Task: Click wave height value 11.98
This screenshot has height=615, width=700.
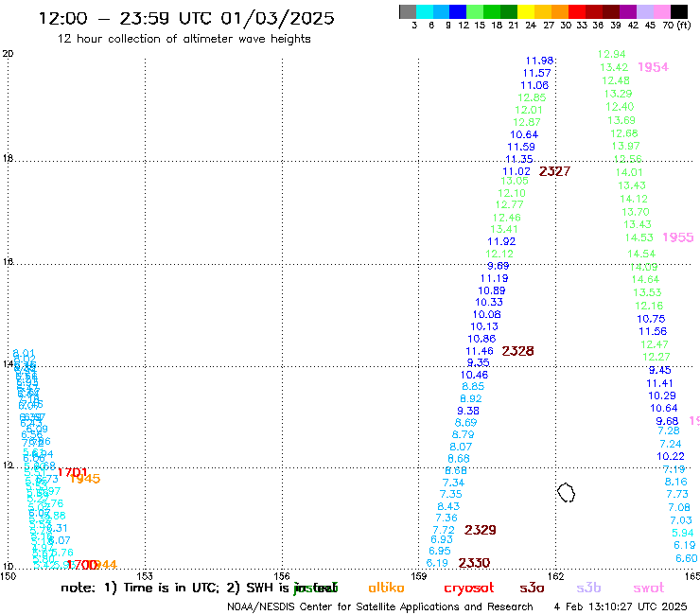Action: click(x=539, y=61)
